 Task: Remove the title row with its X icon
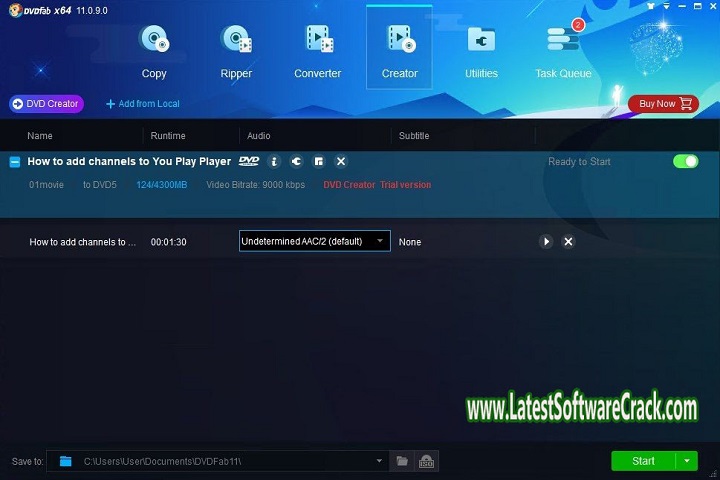tap(568, 241)
